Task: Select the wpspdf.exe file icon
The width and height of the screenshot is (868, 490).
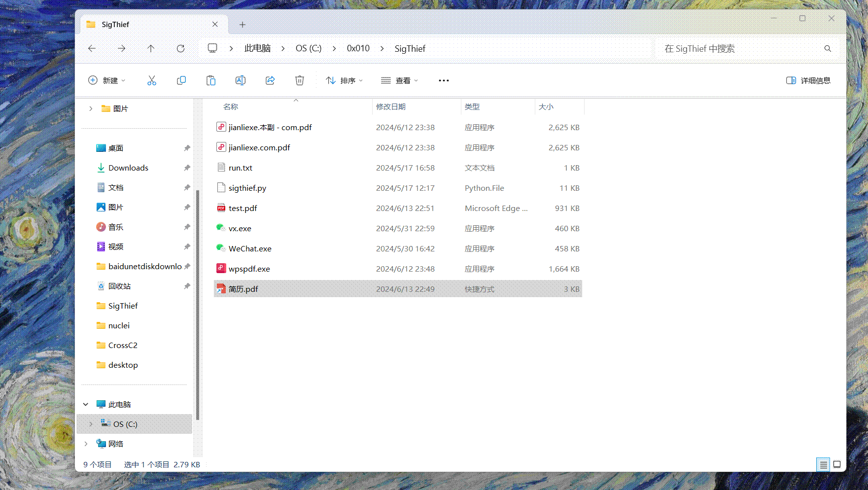Action: point(221,268)
